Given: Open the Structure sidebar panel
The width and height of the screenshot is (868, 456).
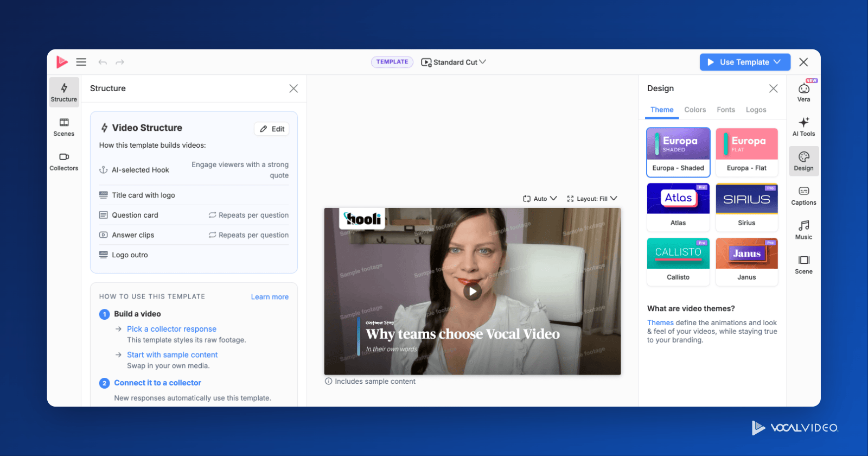Looking at the screenshot, I should [x=64, y=92].
